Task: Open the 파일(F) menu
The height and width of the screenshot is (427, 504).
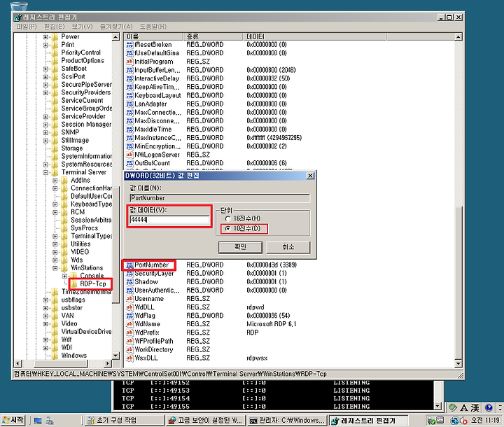Action: tap(27, 27)
